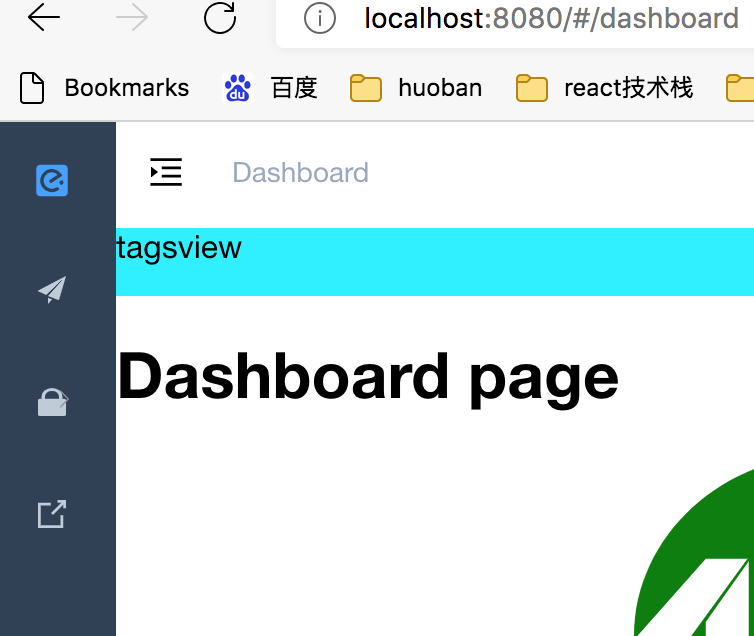Click the Dashboard breadcrumb
This screenshot has height=636, width=754.
click(301, 172)
